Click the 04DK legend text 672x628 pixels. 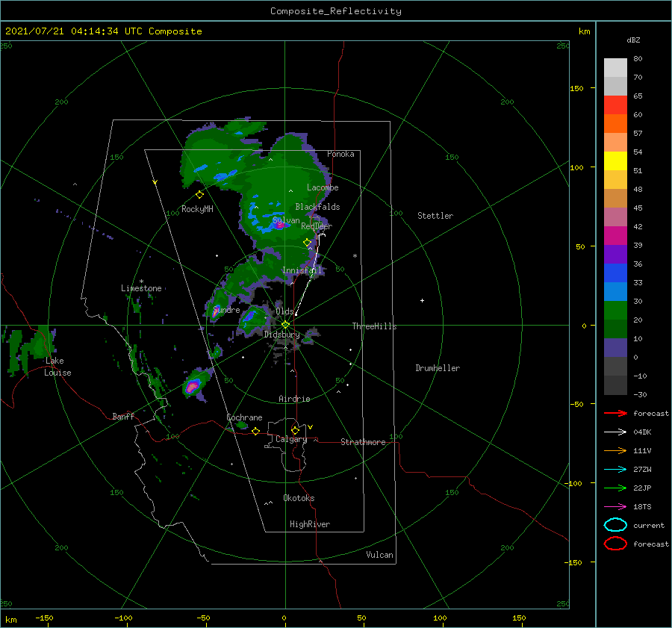[642, 432]
